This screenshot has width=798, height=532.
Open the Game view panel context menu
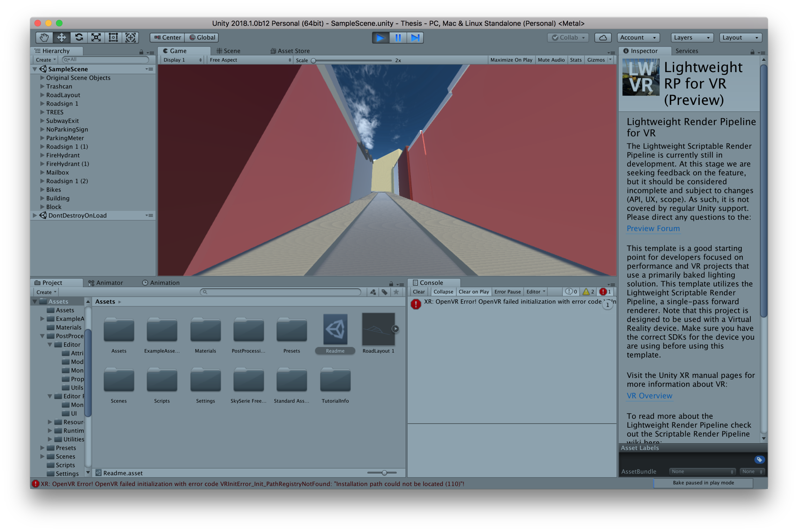click(x=611, y=53)
